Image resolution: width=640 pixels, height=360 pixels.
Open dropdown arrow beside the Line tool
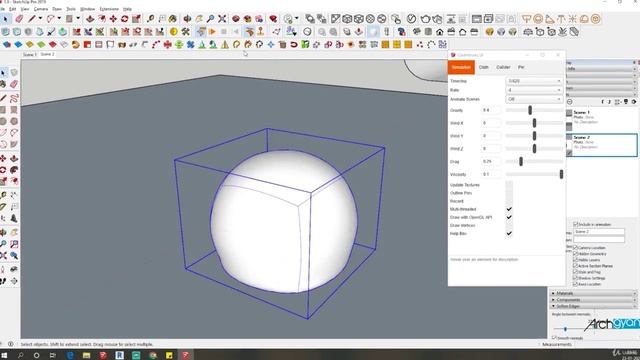tap(40, 18)
